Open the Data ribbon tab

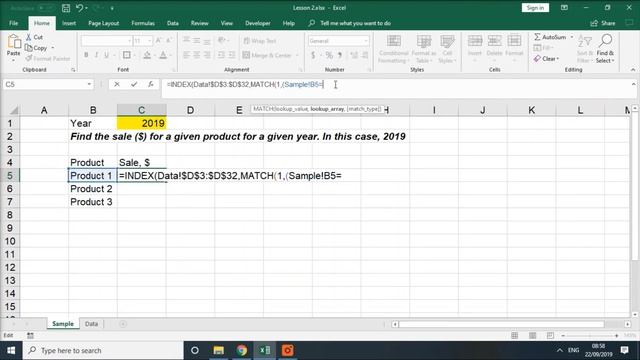point(173,23)
